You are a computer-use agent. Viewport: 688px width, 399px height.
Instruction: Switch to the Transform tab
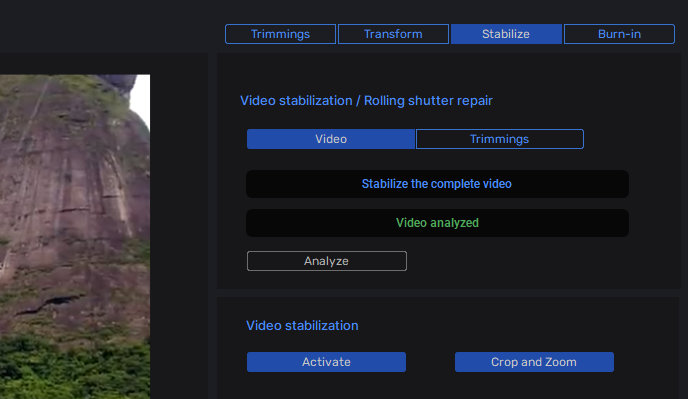tap(393, 34)
